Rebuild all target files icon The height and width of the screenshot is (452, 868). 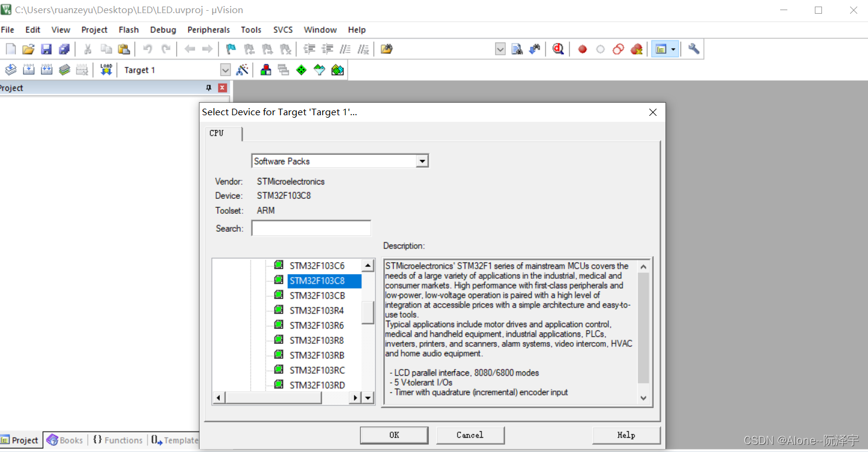point(47,70)
